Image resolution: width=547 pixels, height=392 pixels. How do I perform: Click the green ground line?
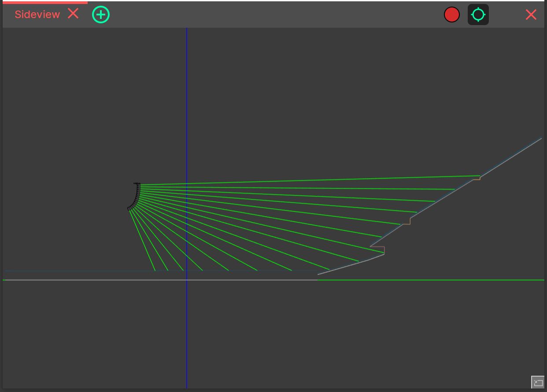click(x=440, y=279)
